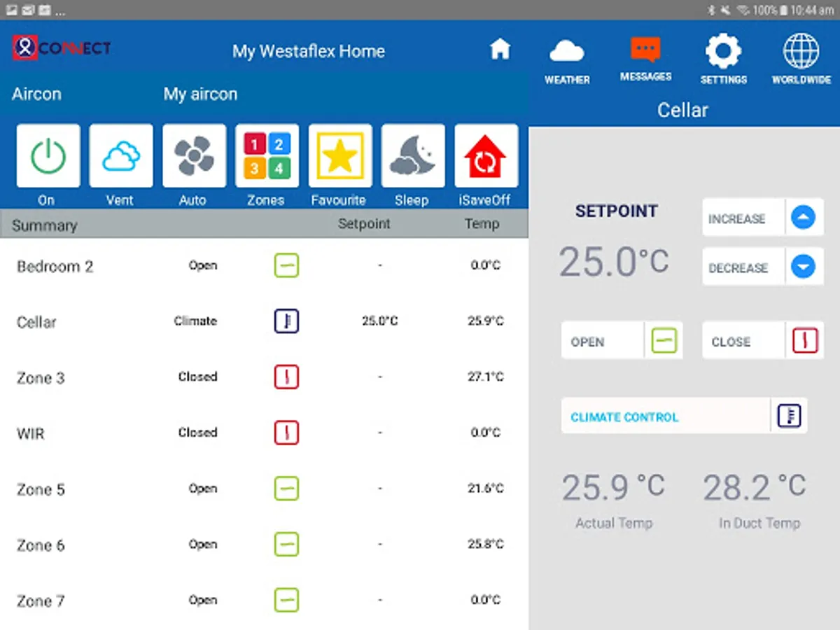Click the Cellar panel heading
This screenshot has width=840, height=630.
coord(682,110)
